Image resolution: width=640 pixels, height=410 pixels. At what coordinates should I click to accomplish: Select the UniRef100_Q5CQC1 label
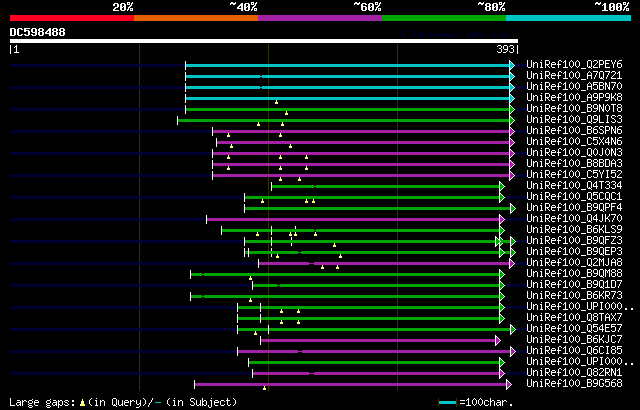click(574, 197)
